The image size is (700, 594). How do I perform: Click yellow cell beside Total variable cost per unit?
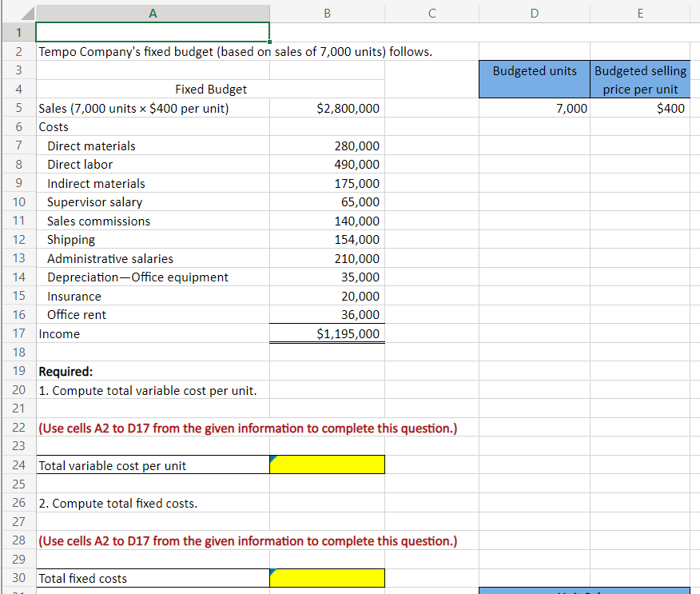pos(327,464)
